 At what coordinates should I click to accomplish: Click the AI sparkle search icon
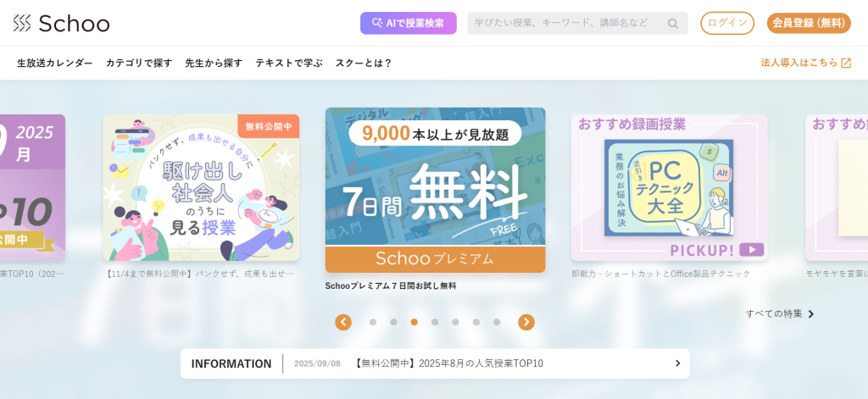point(377,23)
